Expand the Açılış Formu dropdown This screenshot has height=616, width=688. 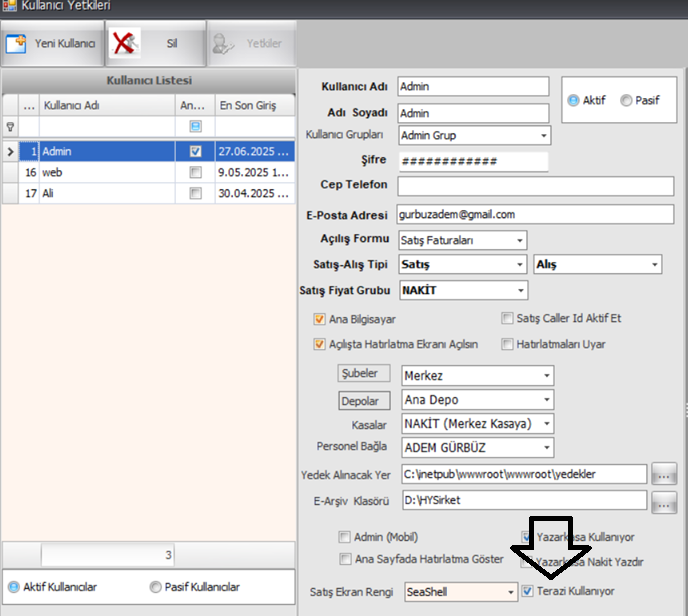(x=520, y=240)
